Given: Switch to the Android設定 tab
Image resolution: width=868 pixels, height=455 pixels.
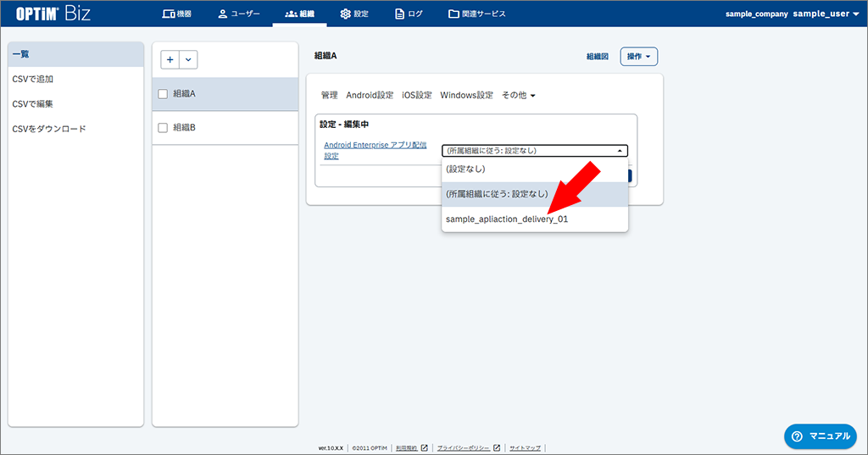Looking at the screenshot, I should pos(370,96).
